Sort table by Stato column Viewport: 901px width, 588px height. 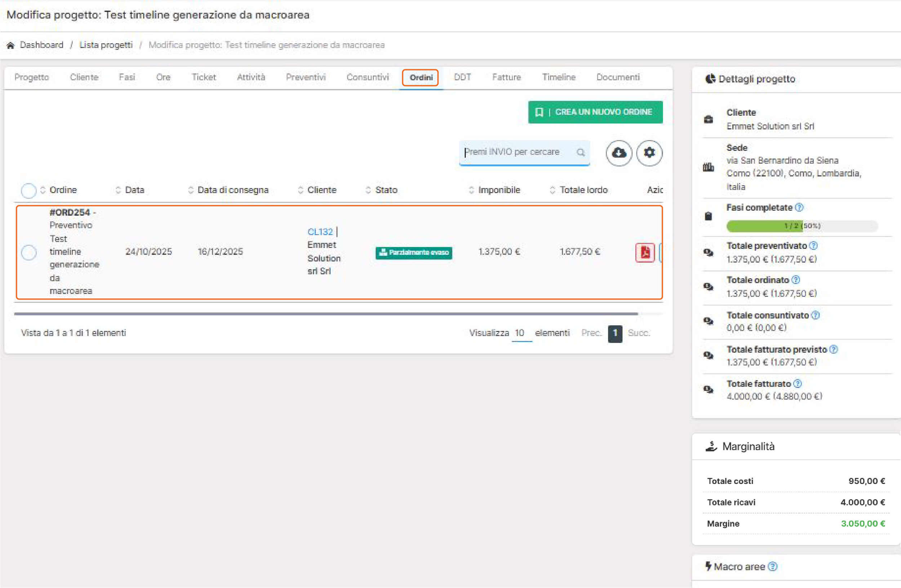point(386,190)
